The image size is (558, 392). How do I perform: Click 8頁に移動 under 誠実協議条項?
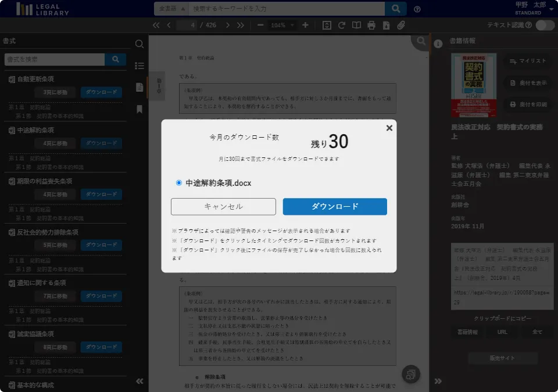pos(55,347)
